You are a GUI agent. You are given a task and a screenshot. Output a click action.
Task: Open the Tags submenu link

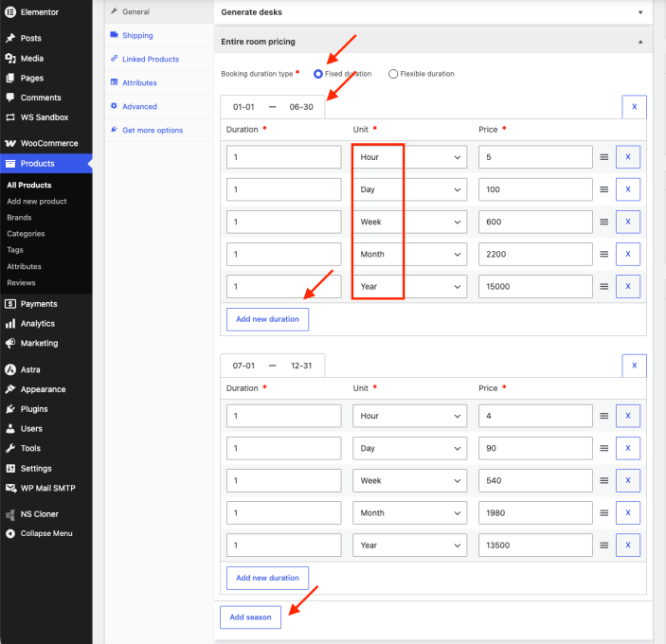pos(15,250)
